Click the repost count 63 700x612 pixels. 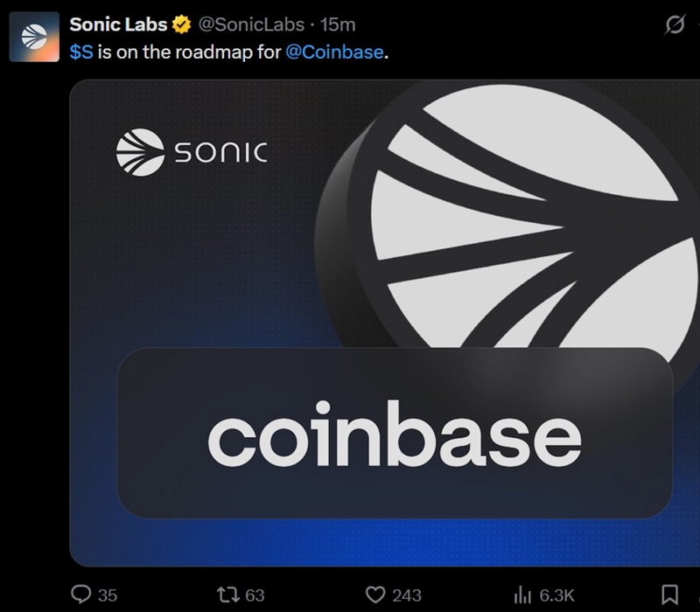[255, 595]
